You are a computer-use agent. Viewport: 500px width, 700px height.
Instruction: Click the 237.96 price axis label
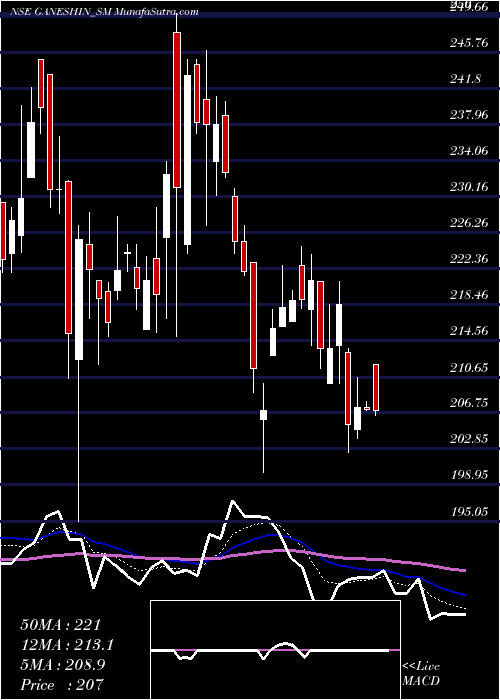pyautogui.click(x=470, y=115)
